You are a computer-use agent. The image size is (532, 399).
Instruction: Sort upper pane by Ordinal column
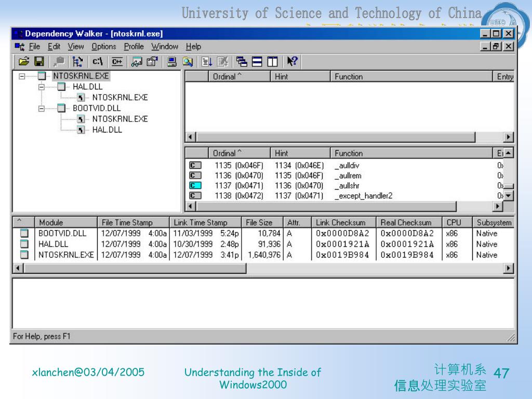[239, 77]
